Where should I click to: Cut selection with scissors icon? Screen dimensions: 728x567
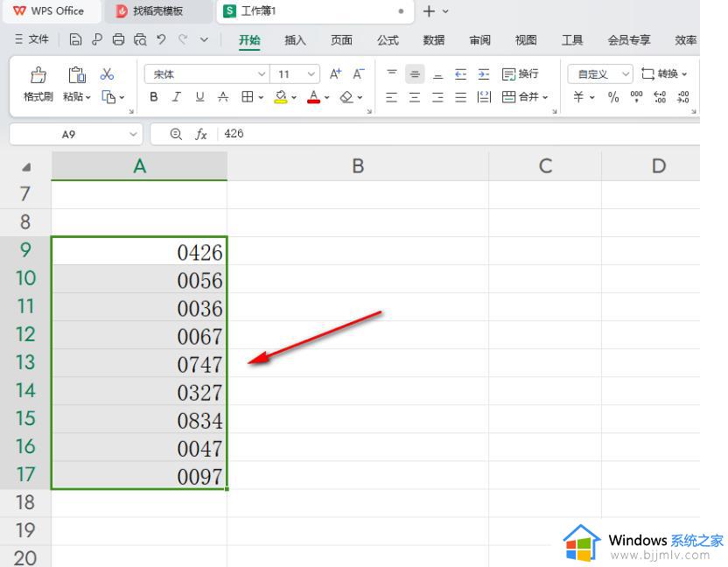(108, 73)
